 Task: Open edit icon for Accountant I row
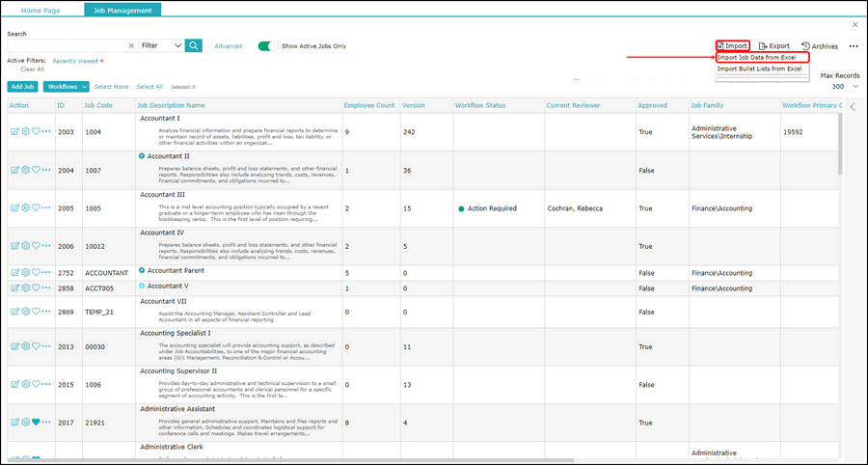(14, 131)
